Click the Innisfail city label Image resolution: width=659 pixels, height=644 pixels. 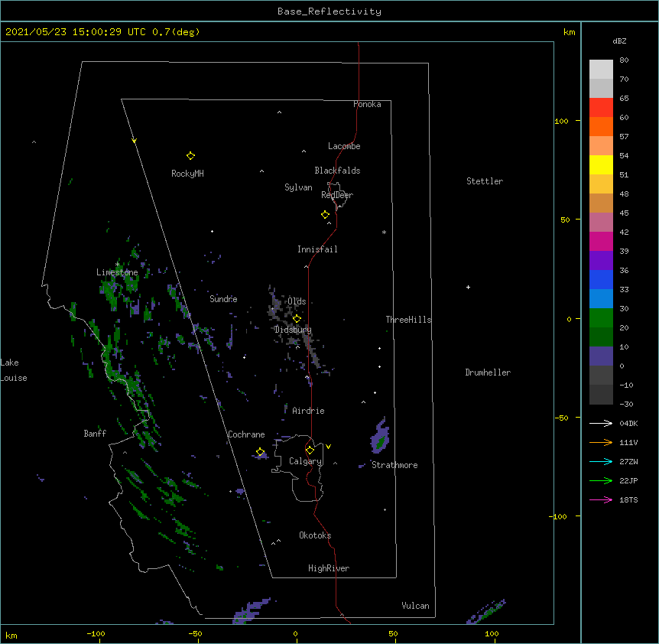click(317, 249)
